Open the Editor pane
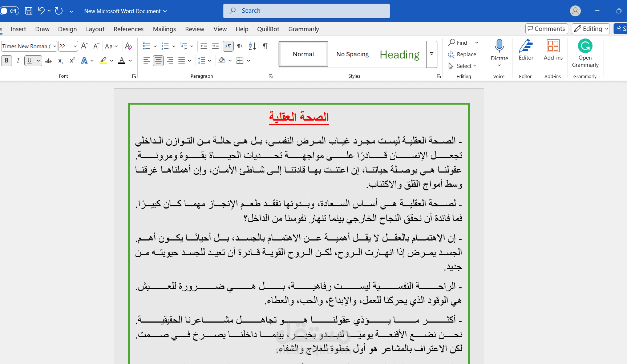The height and width of the screenshot is (364, 627). coord(526,50)
